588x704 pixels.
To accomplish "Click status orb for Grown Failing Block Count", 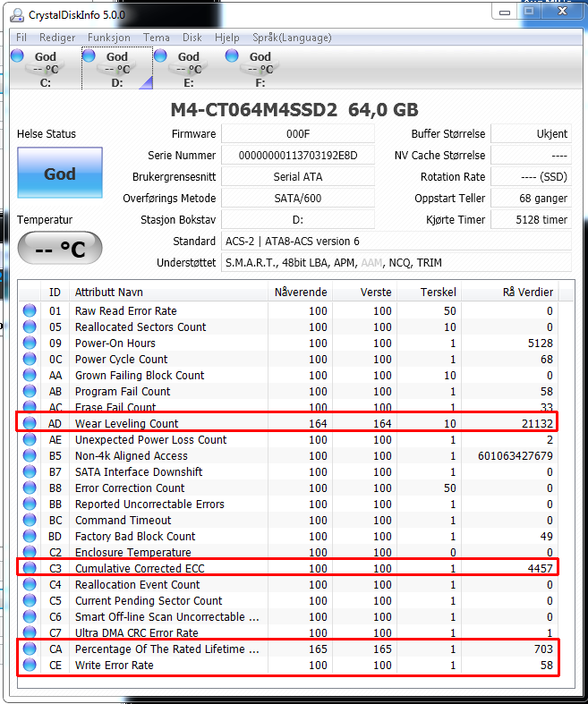I will pos(30,376).
